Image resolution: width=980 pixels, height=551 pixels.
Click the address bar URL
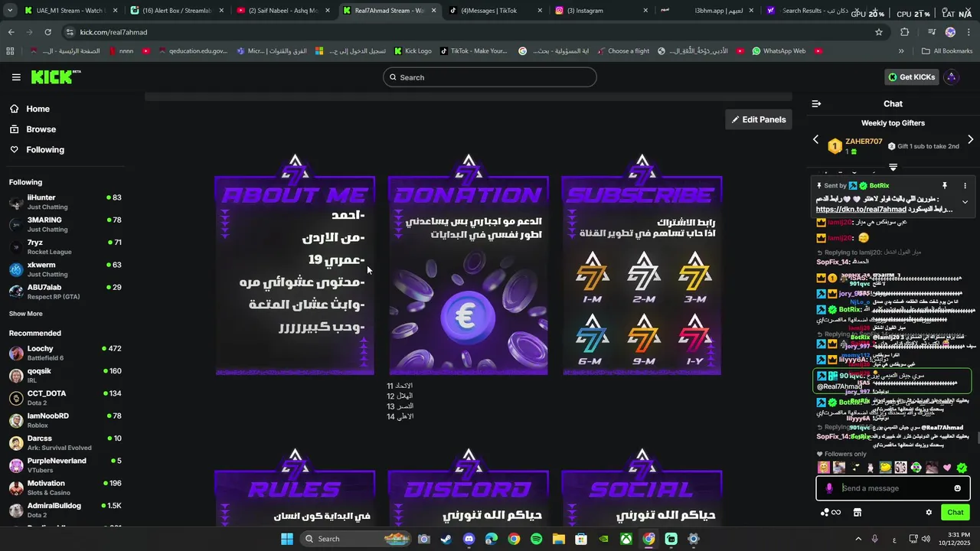[113, 32]
